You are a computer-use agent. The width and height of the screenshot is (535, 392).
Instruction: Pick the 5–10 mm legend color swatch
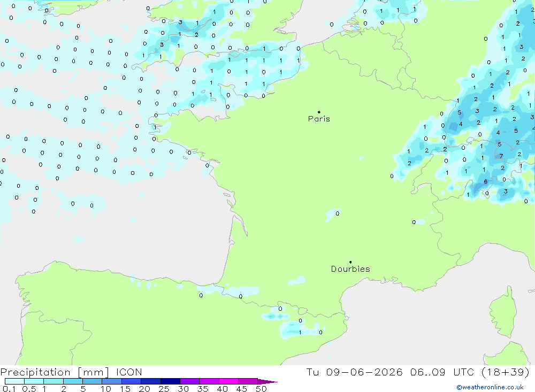point(93,381)
